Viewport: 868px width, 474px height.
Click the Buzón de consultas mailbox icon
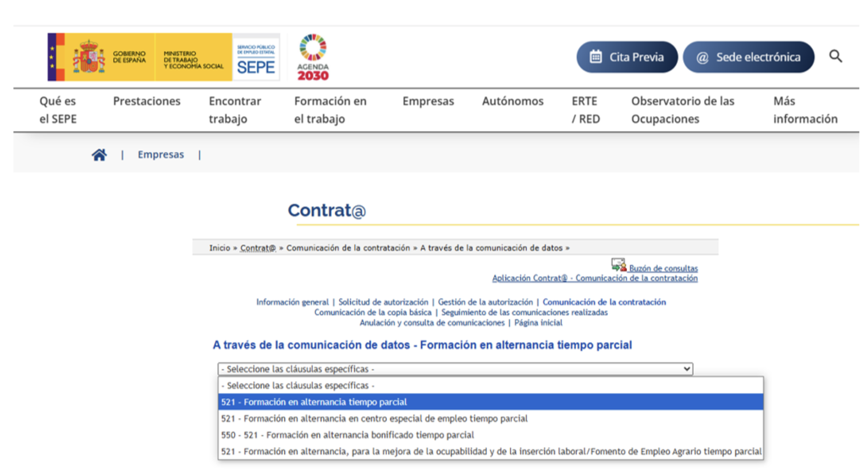[618, 265]
